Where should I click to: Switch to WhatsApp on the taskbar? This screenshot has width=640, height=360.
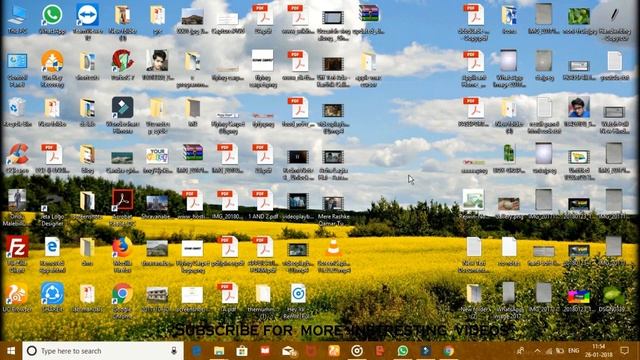tap(403, 351)
